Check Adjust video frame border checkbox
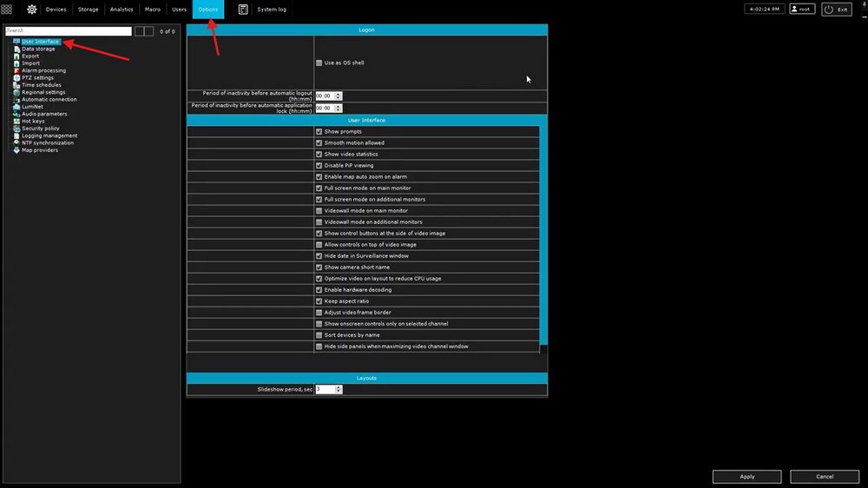Screen dimensions: 868x488 coord(319,313)
